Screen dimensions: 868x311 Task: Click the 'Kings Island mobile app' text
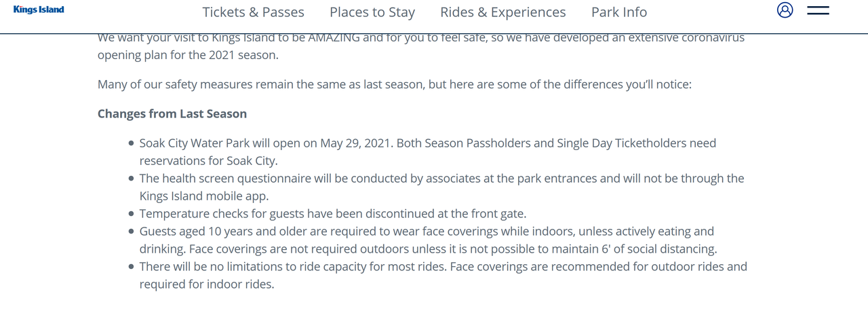(204, 196)
